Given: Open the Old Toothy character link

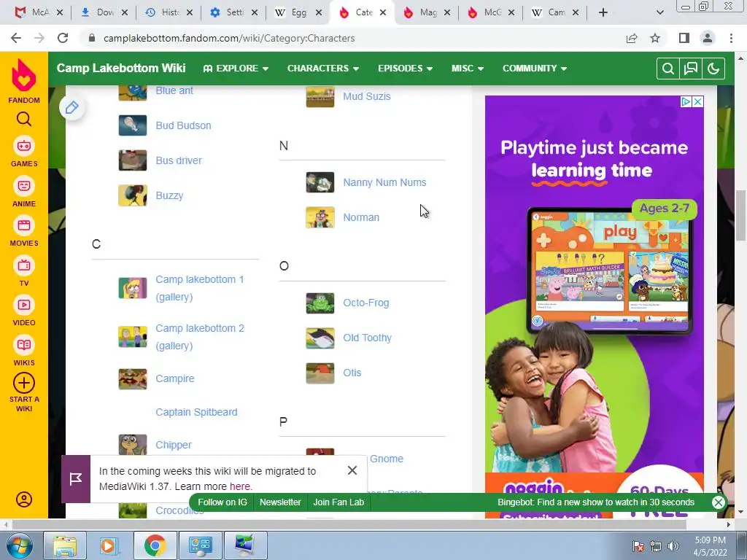Looking at the screenshot, I should pyautogui.click(x=368, y=338).
